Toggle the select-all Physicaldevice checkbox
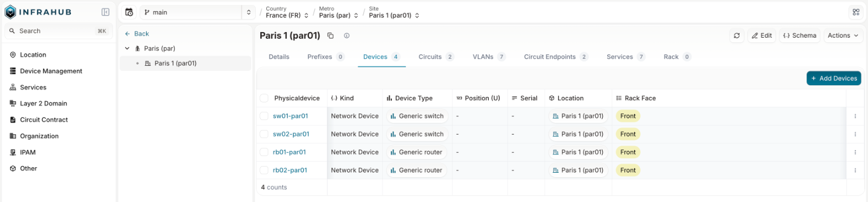 [264, 98]
